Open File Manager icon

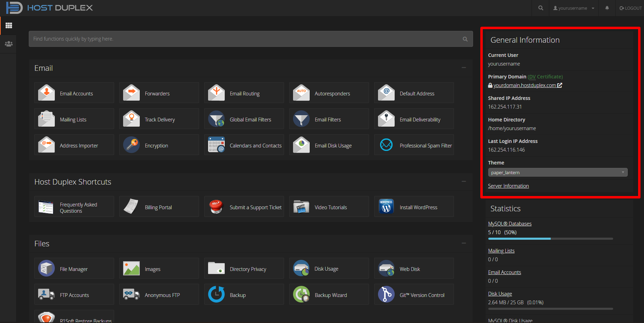tap(46, 268)
